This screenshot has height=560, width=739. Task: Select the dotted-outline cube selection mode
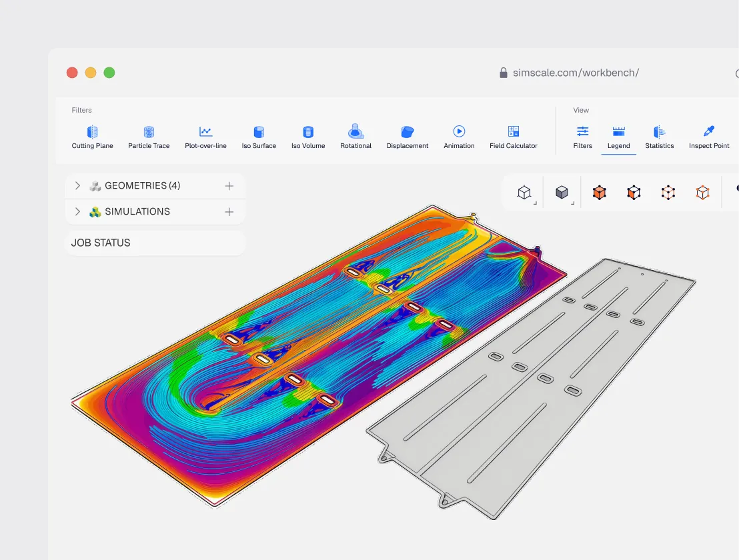(x=668, y=193)
